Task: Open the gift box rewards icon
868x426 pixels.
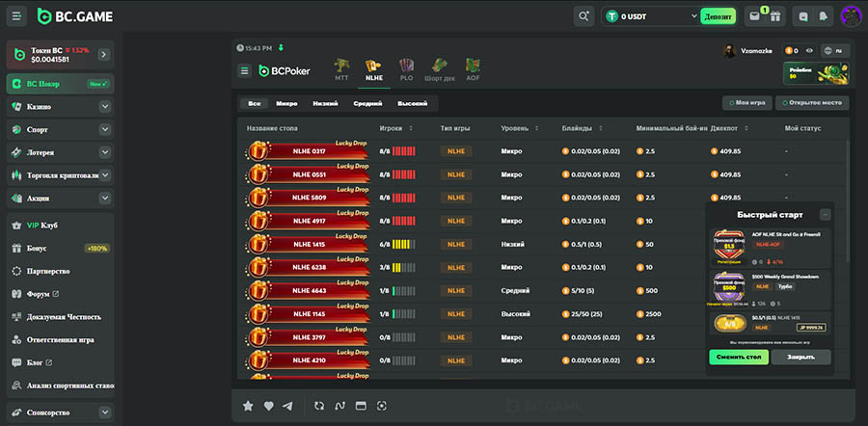Action: (x=773, y=16)
